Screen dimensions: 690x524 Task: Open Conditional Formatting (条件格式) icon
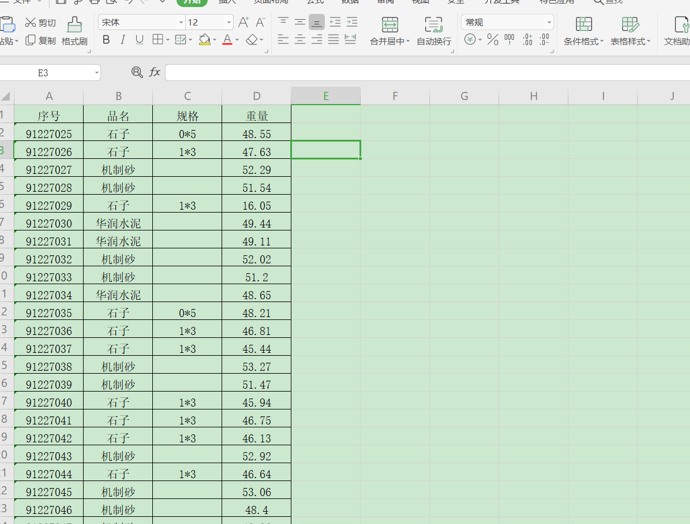tap(584, 24)
